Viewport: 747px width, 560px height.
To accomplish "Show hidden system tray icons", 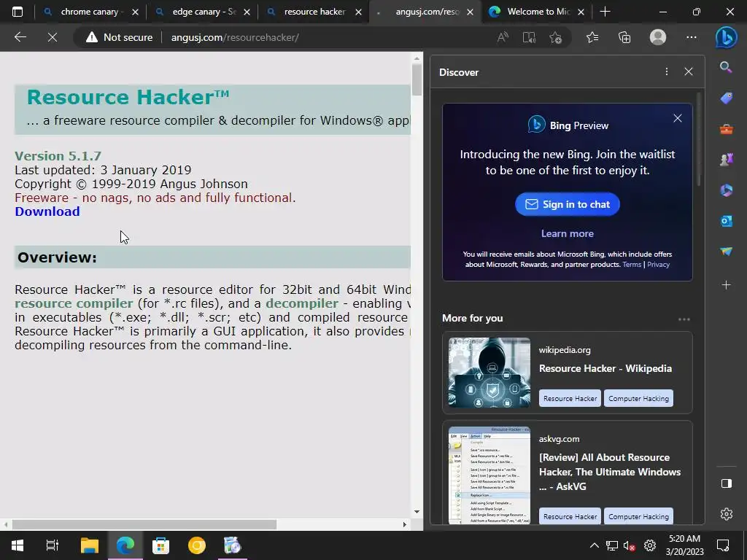I will tap(594, 545).
